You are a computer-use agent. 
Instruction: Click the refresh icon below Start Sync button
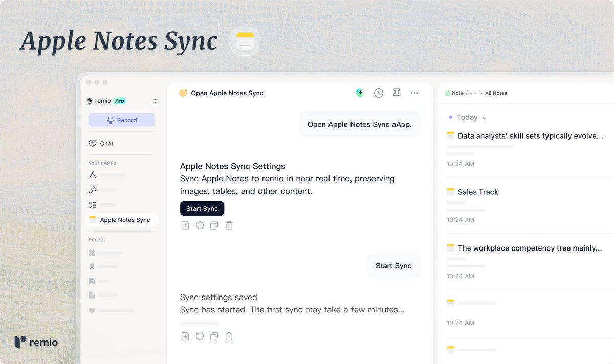pyautogui.click(x=200, y=225)
